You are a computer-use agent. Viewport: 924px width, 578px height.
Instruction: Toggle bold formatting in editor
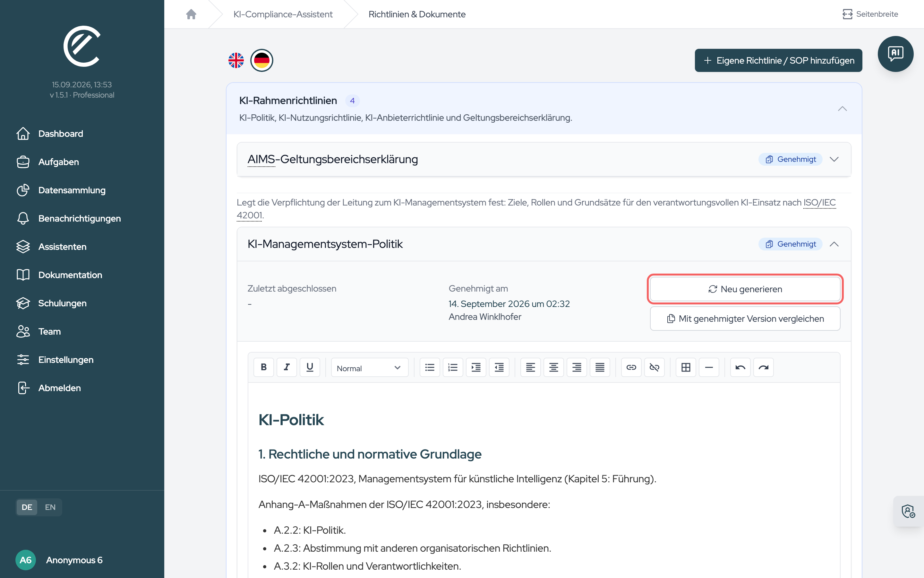263,367
